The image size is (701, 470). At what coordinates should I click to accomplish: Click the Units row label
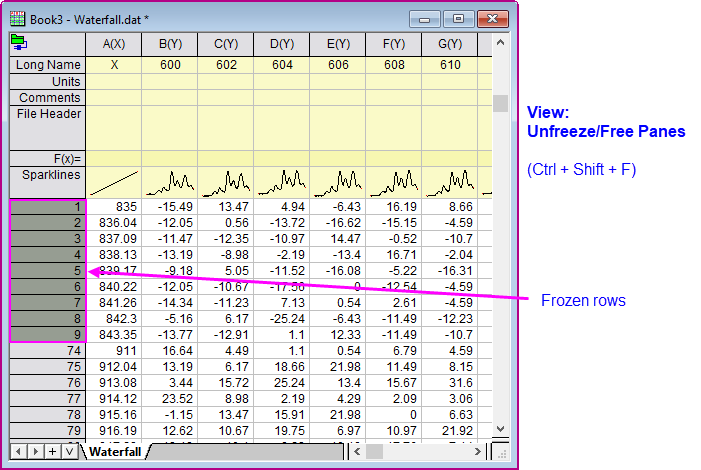(x=47, y=81)
